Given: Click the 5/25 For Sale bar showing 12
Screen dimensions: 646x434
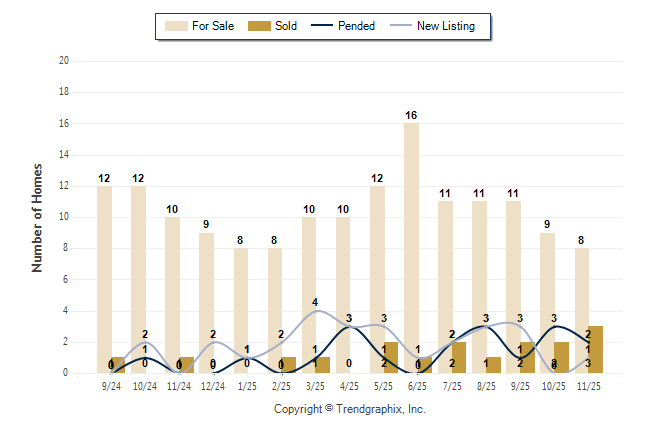Looking at the screenshot, I should pos(377,279).
